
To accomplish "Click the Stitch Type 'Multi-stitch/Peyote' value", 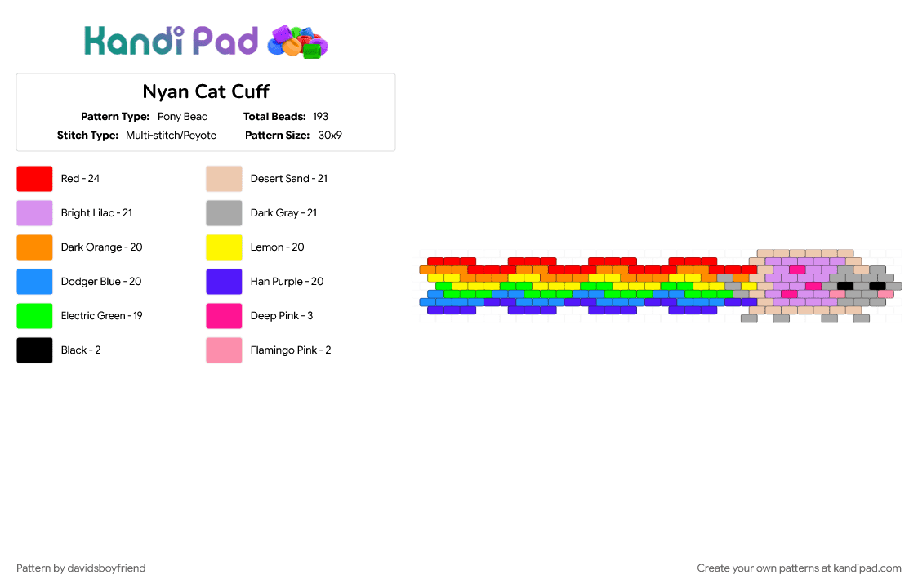I will (x=171, y=136).
